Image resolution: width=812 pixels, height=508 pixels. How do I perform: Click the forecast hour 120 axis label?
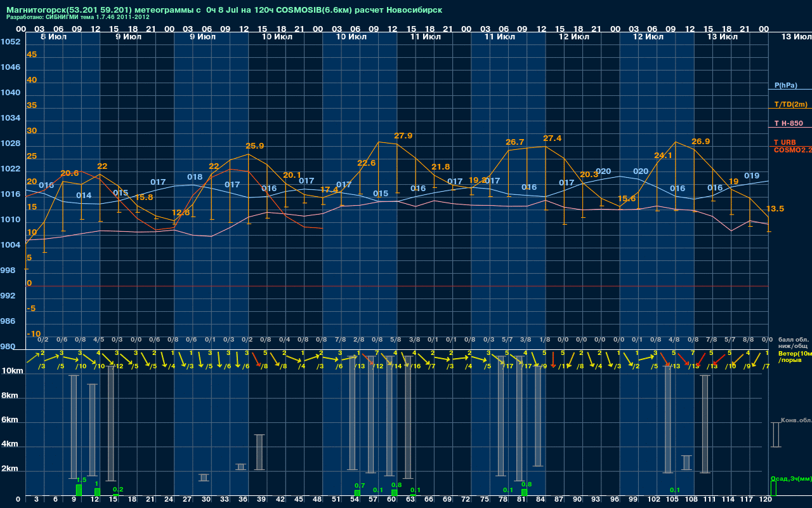point(766,500)
